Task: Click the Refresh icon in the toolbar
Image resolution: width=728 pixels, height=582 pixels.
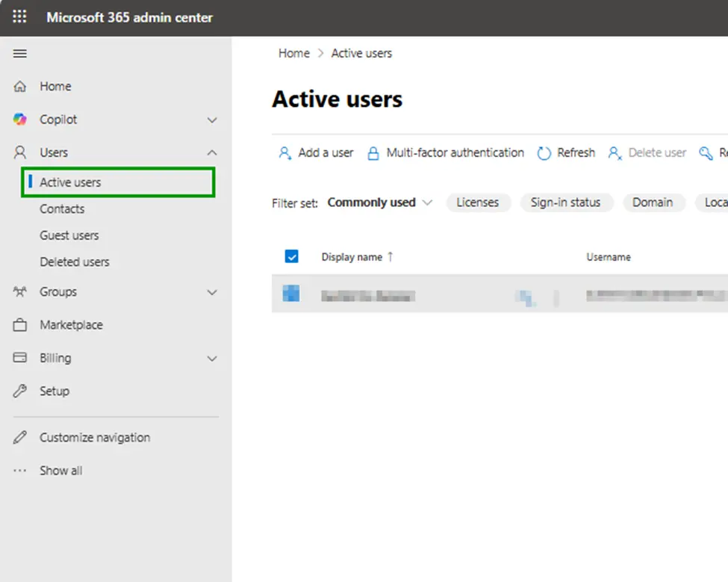Action: 544,152
